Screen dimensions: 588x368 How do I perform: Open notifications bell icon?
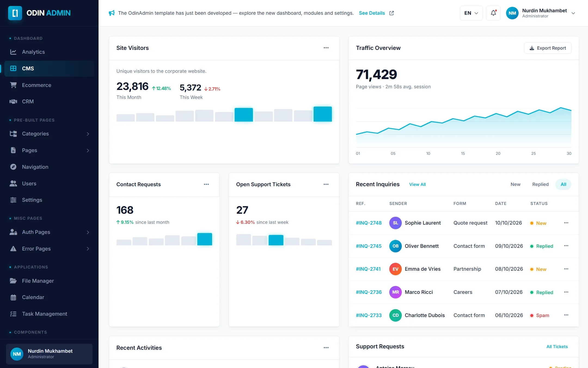pyautogui.click(x=493, y=13)
